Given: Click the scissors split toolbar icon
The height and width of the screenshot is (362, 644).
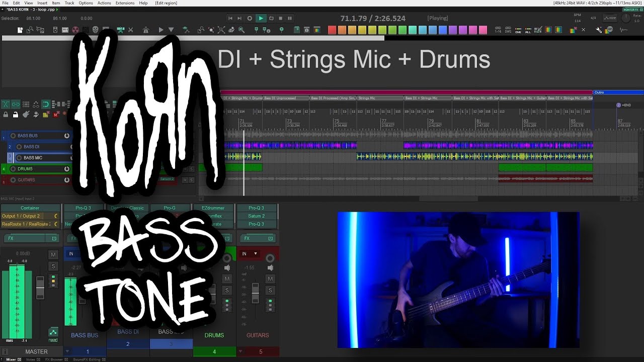Looking at the screenshot, I should pyautogui.click(x=131, y=30).
